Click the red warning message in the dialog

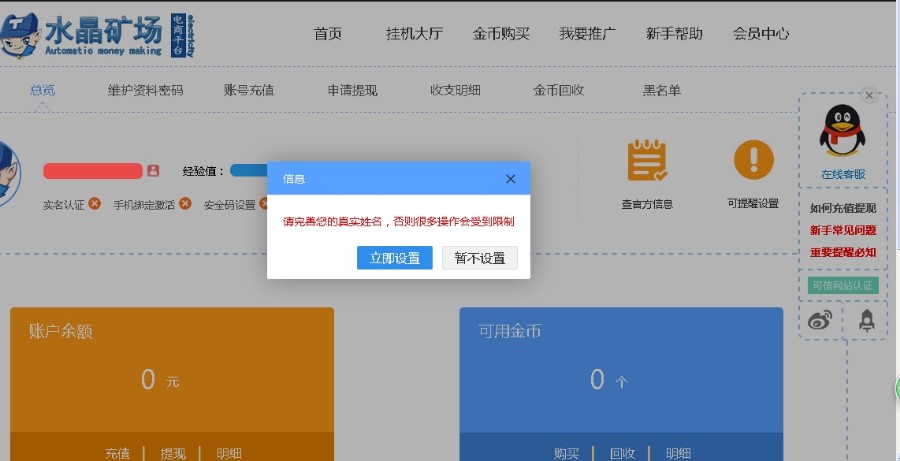tap(398, 222)
